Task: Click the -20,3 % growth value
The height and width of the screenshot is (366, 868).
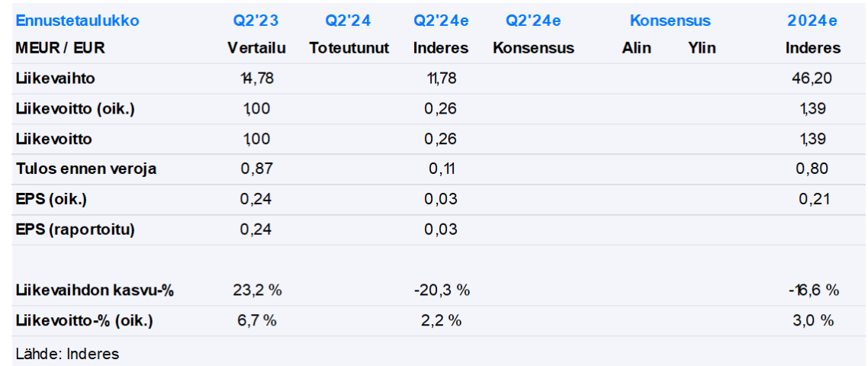Action: click(441, 291)
